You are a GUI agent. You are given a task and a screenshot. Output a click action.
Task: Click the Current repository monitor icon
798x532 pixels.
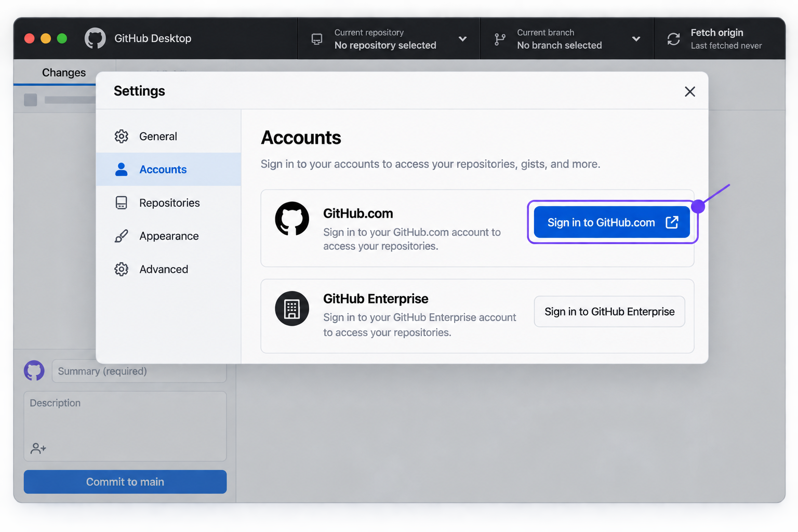point(317,39)
